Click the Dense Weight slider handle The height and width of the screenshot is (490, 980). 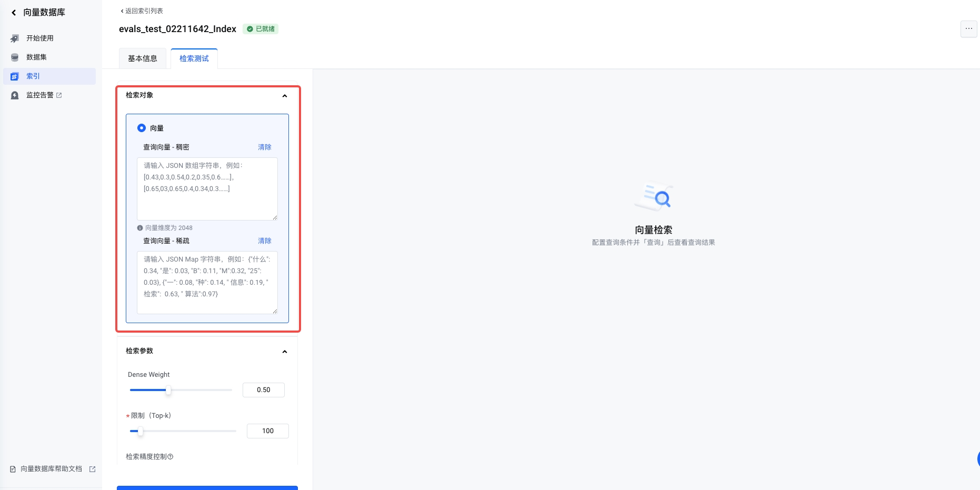click(x=168, y=390)
